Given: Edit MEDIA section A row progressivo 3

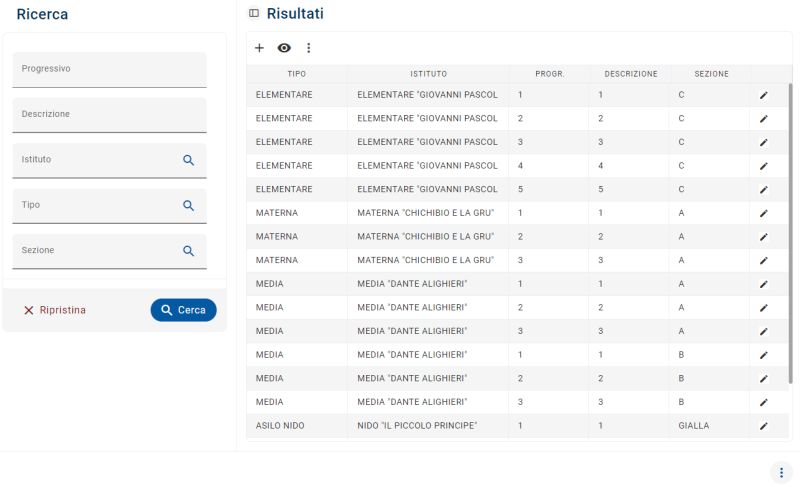Looking at the screenshot, I should click(763, 331).
